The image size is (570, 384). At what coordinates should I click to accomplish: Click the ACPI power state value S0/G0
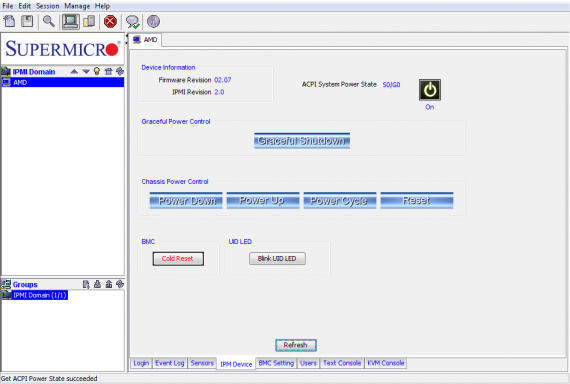pyautogui.click(x=391, y=84)
